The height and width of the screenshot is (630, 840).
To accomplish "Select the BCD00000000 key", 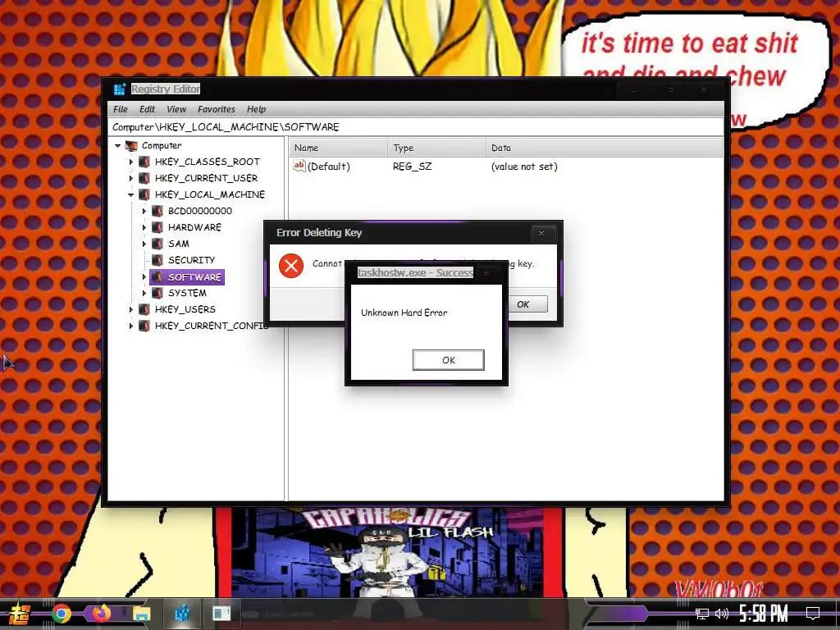I will [200, 211].
